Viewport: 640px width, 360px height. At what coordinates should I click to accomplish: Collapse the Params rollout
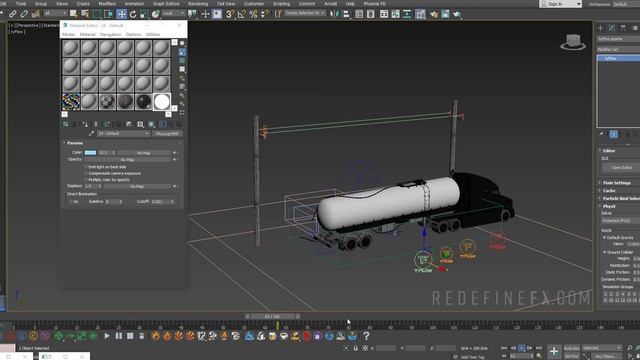coord(75,143)
